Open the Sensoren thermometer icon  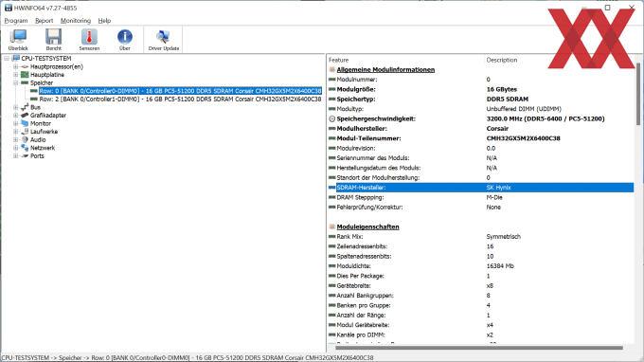coord(89,37)
